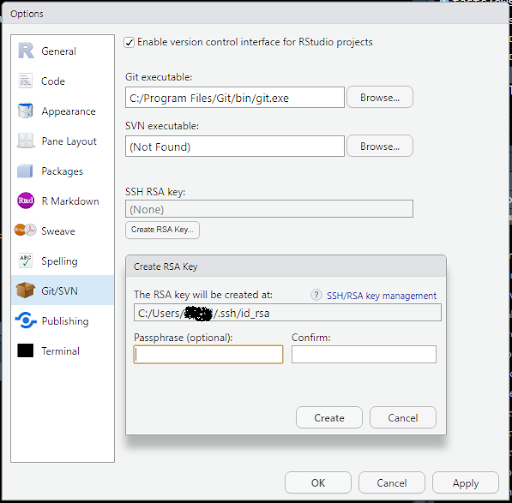Click the Appearance paint bucket icon

coord(25,111)
